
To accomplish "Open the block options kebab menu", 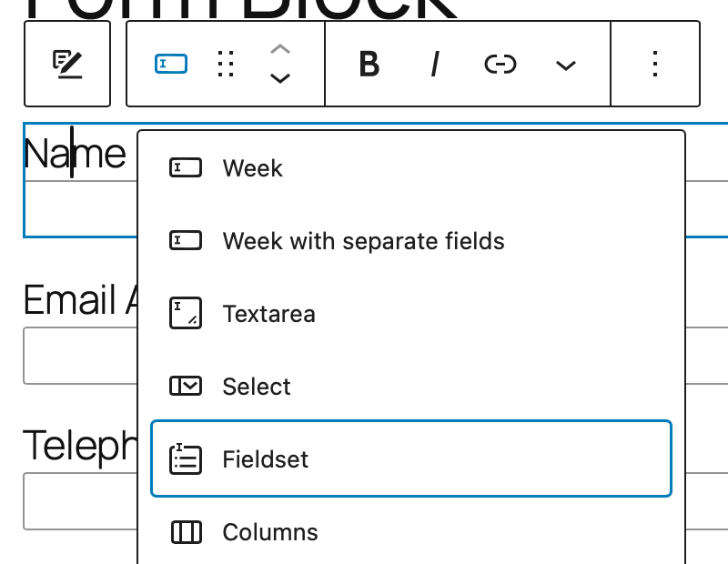I will [655, 64].
